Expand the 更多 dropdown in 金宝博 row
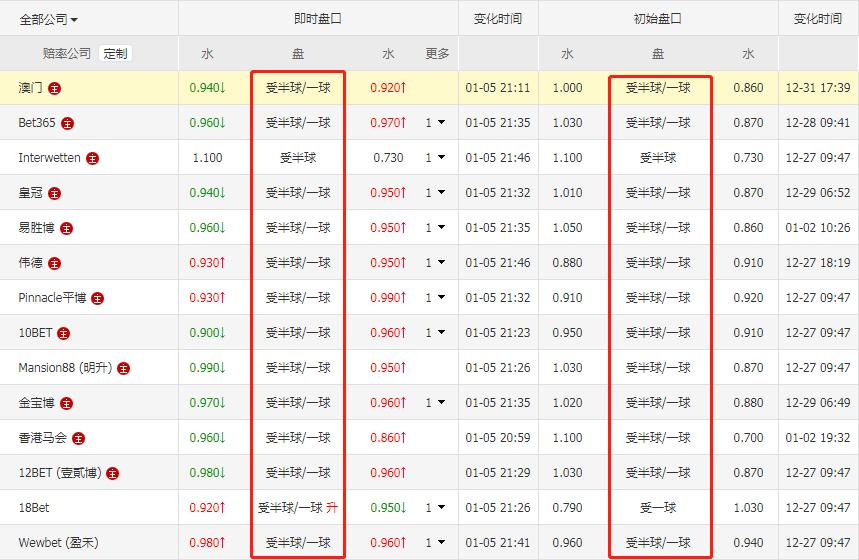The width and height of the screenshot is (859, 560). (x=435, y=403)
